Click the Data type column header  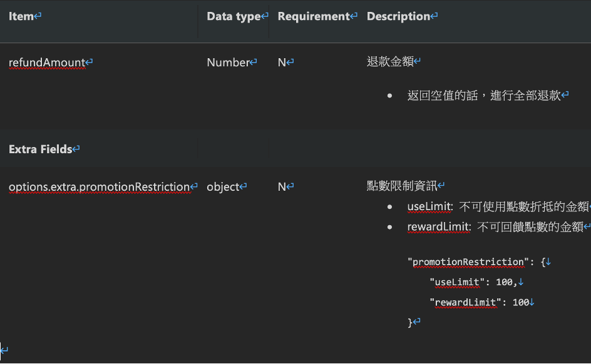pos(234,16)
